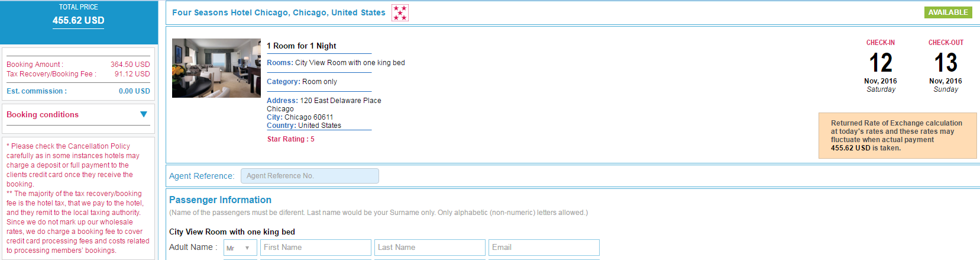Click the Total Price 455.62 USD panel
Screen dimensions: 980x260
click(x=79, y=22)
